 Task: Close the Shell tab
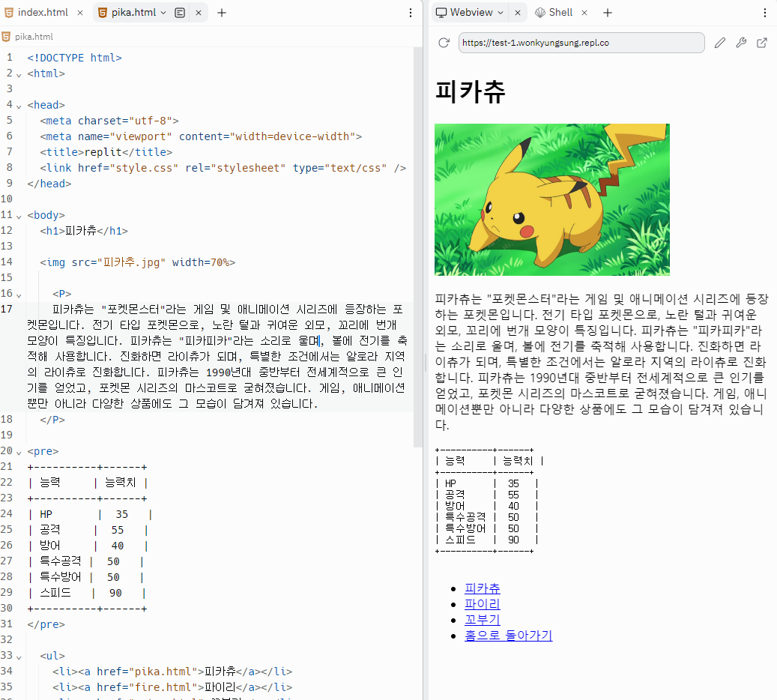[584, 13]
